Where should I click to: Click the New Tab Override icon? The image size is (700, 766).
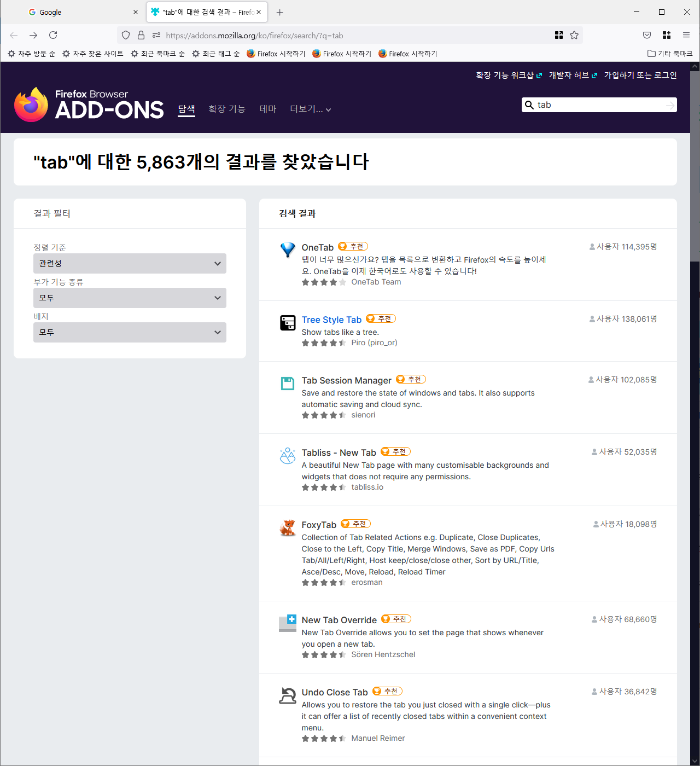point(288,623)
